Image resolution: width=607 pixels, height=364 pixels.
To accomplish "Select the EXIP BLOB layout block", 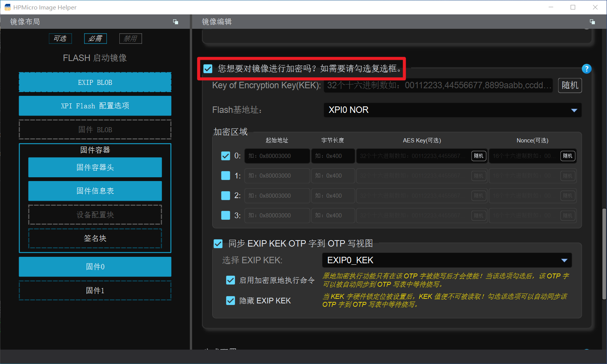I will pos(95,82).
